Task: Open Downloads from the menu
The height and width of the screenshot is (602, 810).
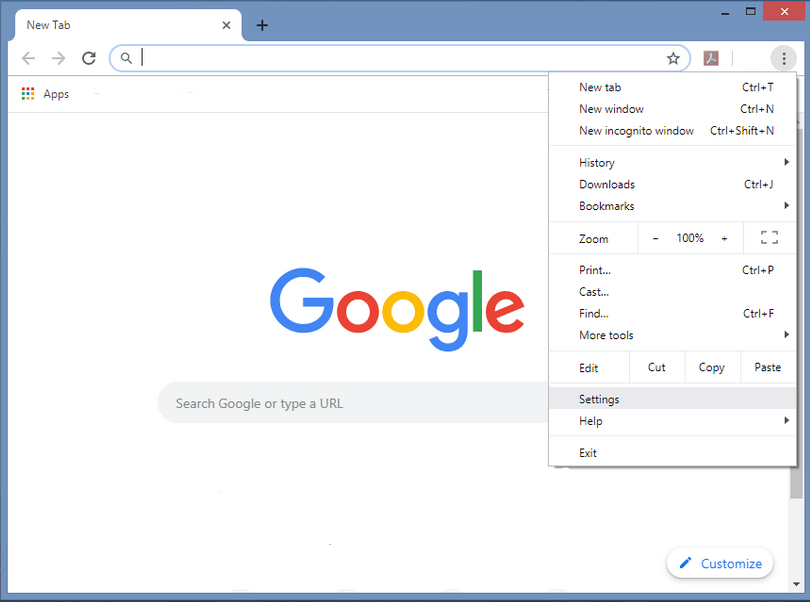Action: (607, 184)
